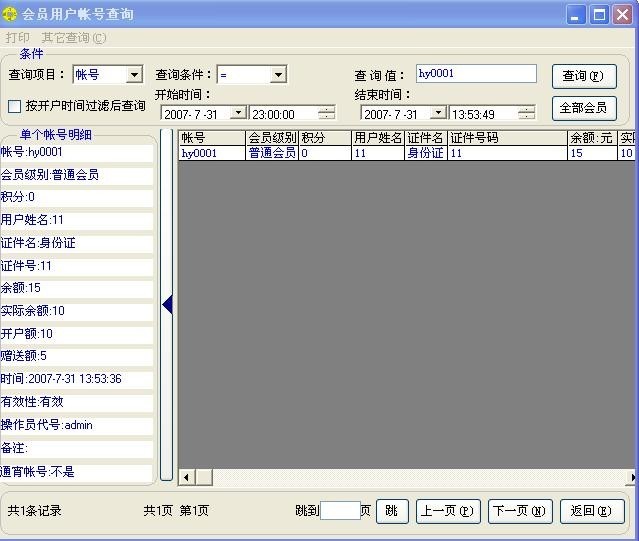The width and height of the screenshot is (639, 541).
Task: Click the 共1条记录 status text
Action: pyautogui.click(x=35, y=511)
